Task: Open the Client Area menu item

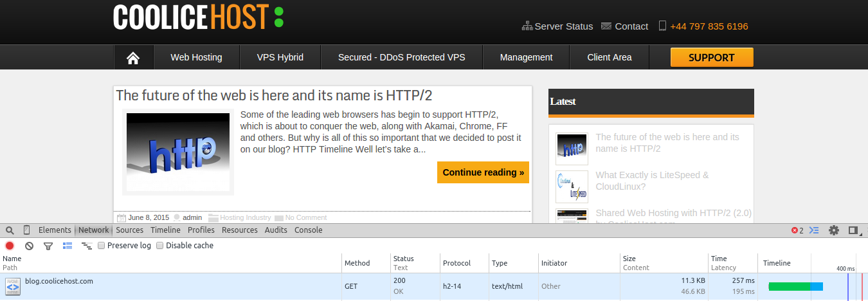Action: point(610,58)
